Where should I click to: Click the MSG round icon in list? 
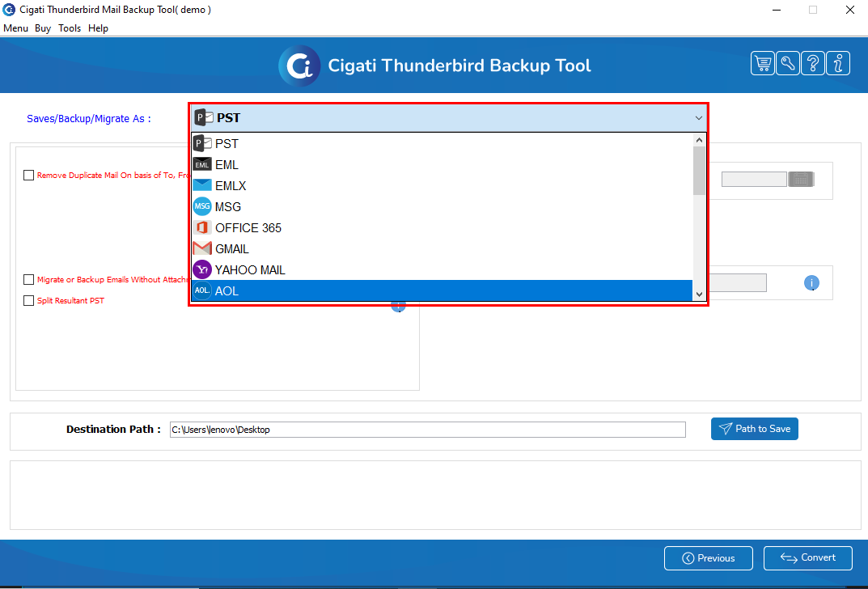[202, 206]
